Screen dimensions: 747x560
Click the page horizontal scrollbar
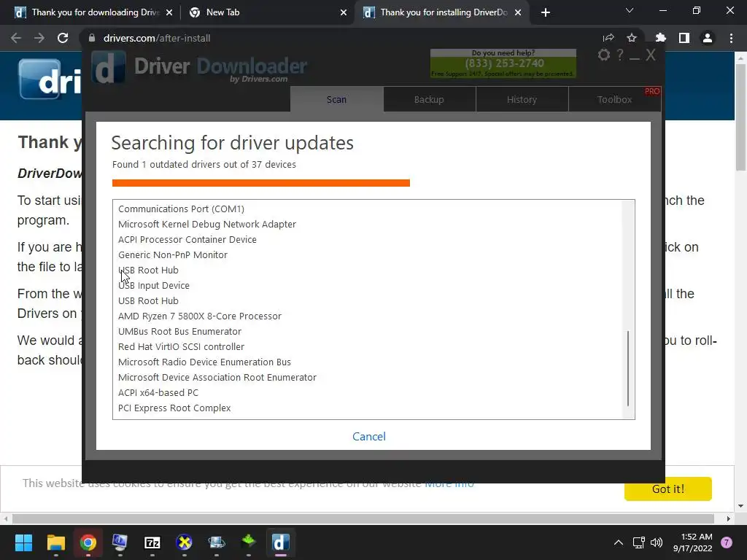[x=363, y=518]
